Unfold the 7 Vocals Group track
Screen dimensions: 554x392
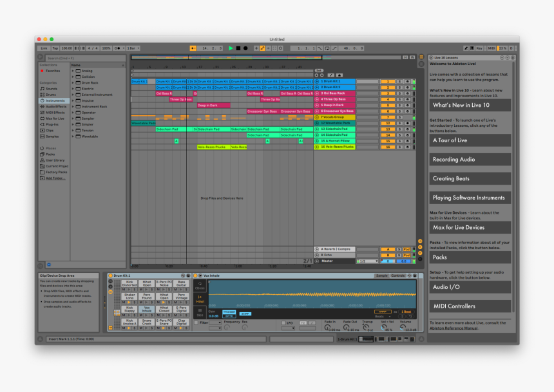pos(317,117)
